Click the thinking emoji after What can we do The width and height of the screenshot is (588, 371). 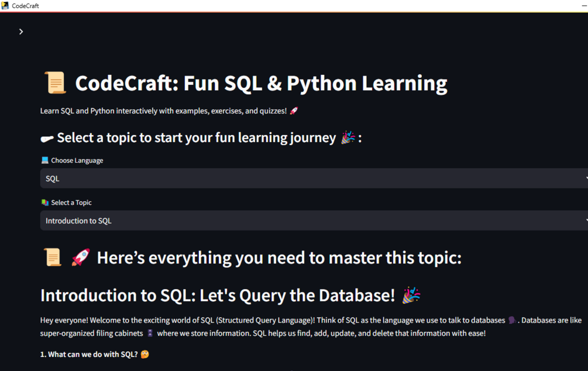[145, 354]
